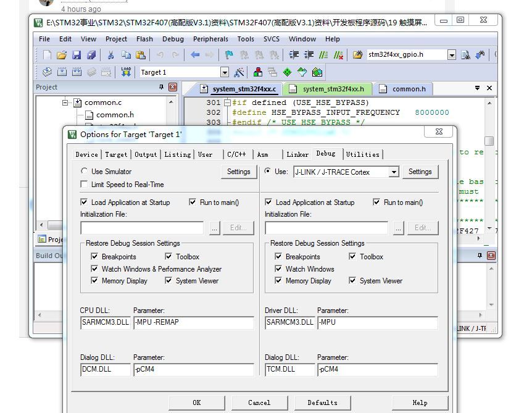Browse simulator initialization file button
The height and width of the screenshot is (413, 532).
(214, 228)
